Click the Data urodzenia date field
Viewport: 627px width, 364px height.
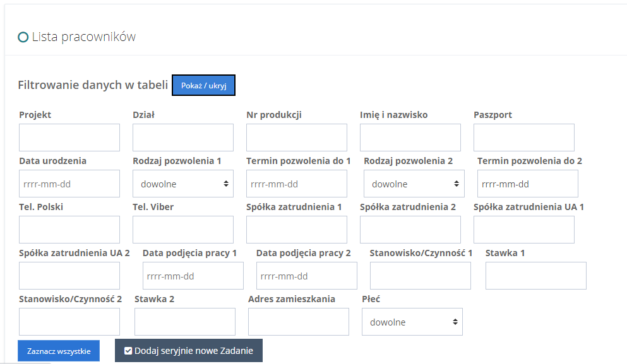coord(69,184)
